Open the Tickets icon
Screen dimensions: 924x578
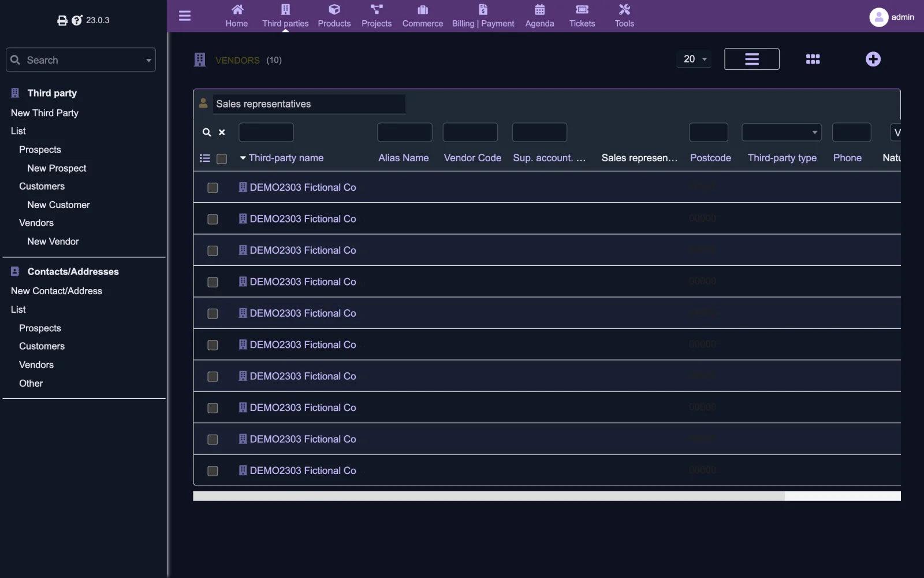pyautogui.click(x=582, y=9)
